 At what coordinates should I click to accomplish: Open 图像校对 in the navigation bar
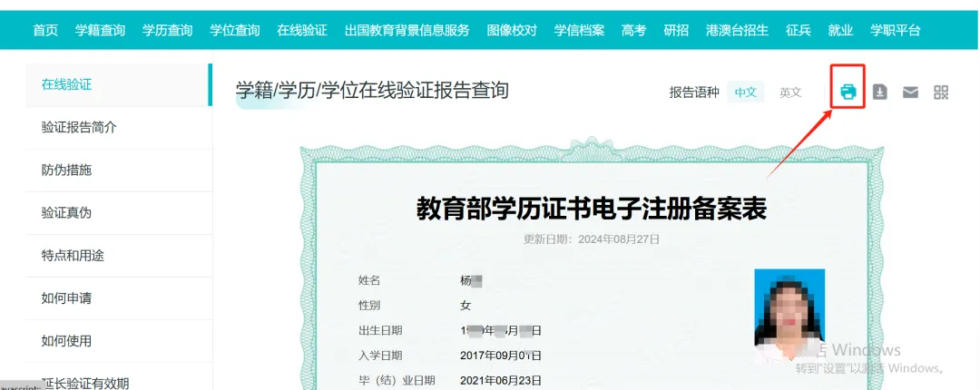[x=512, y=30]
